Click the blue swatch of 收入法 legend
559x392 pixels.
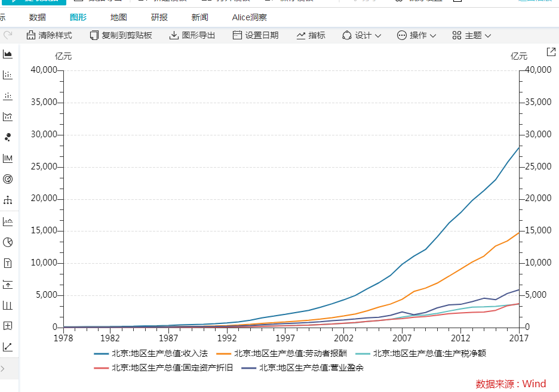click(102, 354)
